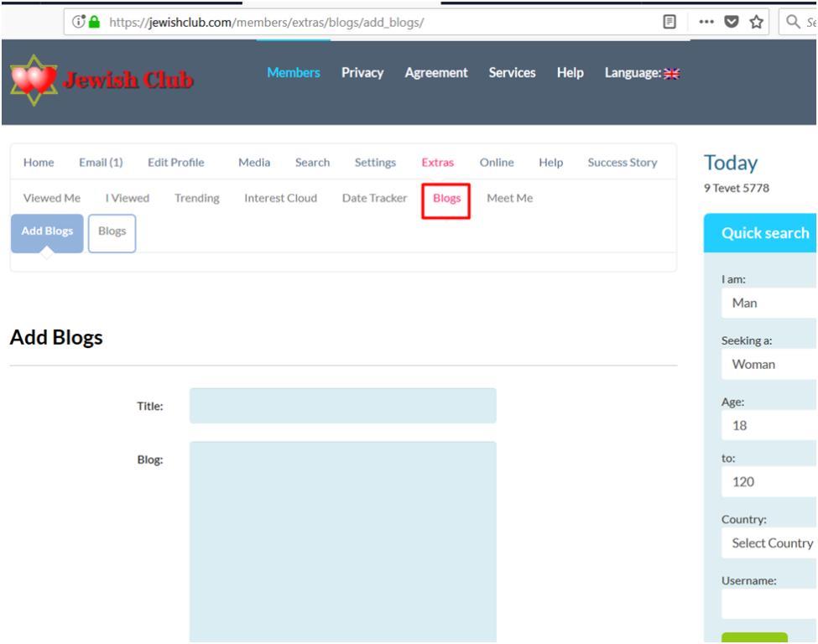This screenshot has height=644, width=818.
Task: Open Edit Profile
Action: [176, 162]
